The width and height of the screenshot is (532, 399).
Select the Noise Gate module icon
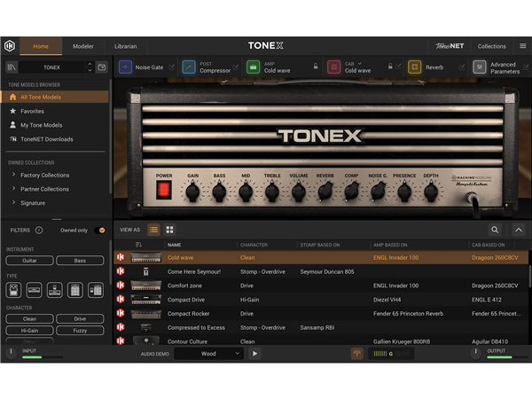[125, 66]
